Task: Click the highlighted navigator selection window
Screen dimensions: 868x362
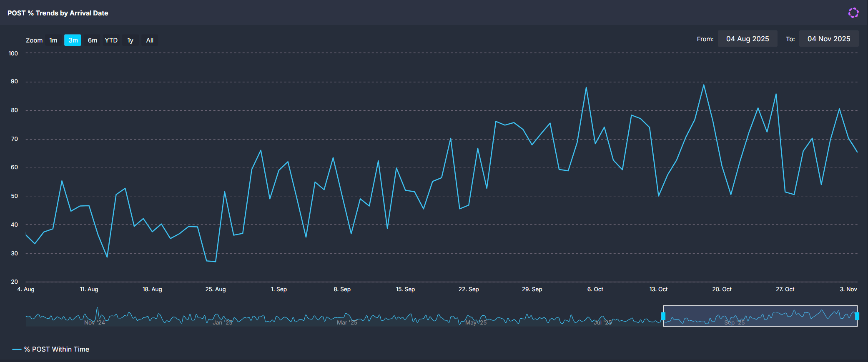Action: [x=760, y=316]
